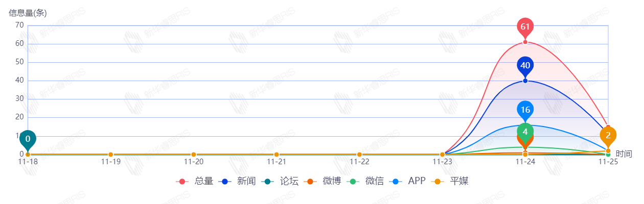
Task: Select the light blue pin labeled 16
Action: pos(525,110)
